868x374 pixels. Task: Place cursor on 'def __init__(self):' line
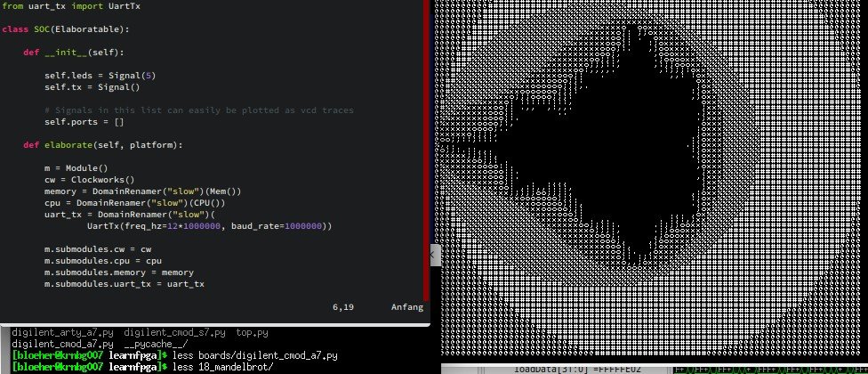click(x=74, y=52)
